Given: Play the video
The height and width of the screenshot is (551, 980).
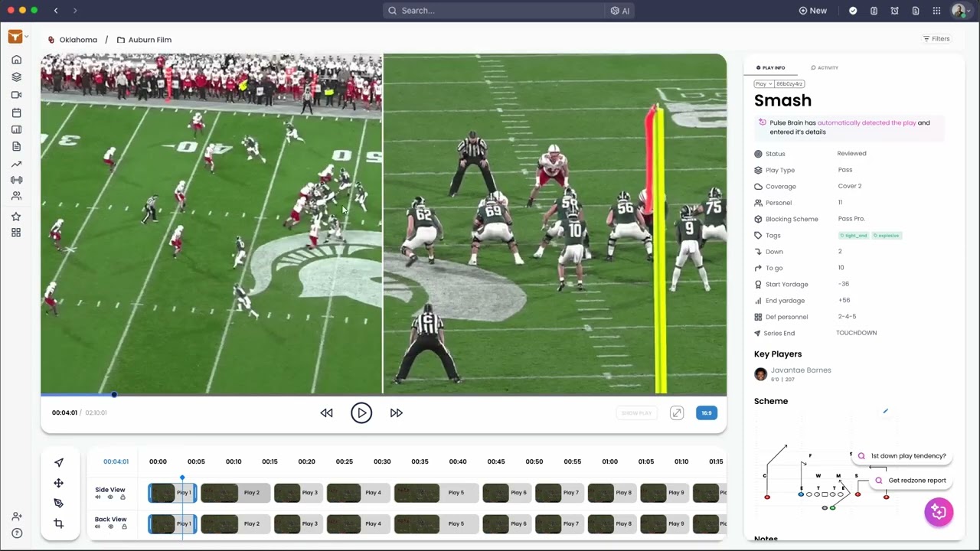Looking at the screenshot, I should [361, 412].
